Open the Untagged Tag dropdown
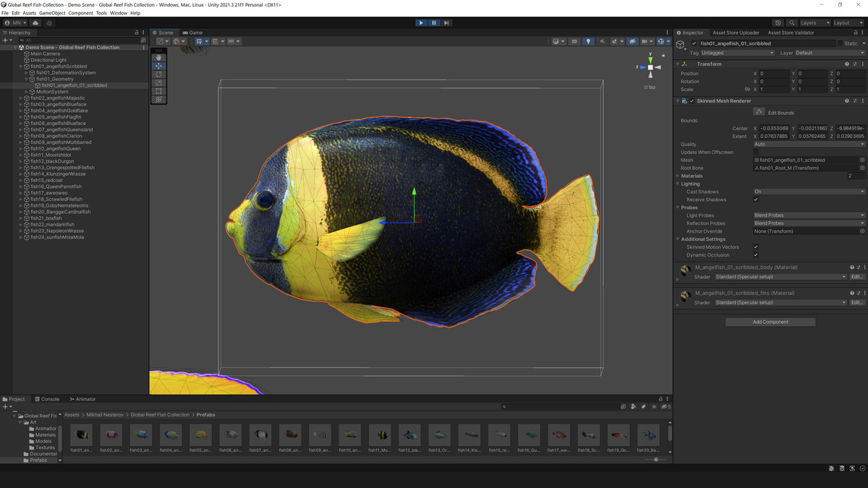Image resolution: width=868 pixels, height=488 pixels. pyautogui.click(x=738, y=53)
